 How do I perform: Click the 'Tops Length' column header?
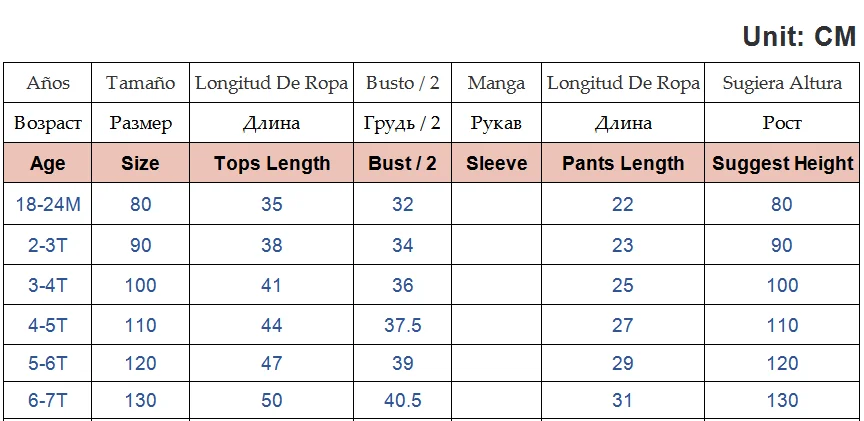(272, 163)
